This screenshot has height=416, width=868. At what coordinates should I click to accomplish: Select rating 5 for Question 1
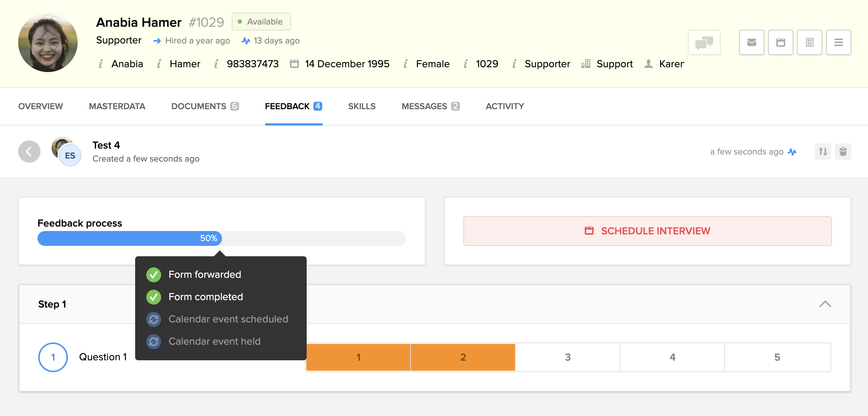pyautogui.click(x=777, y=357)
